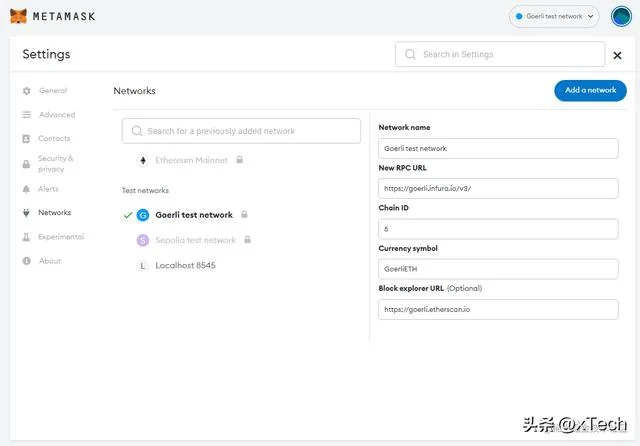640x446 pixels.
Task: Open Advanced settings
Action: (x=57, y=115)
